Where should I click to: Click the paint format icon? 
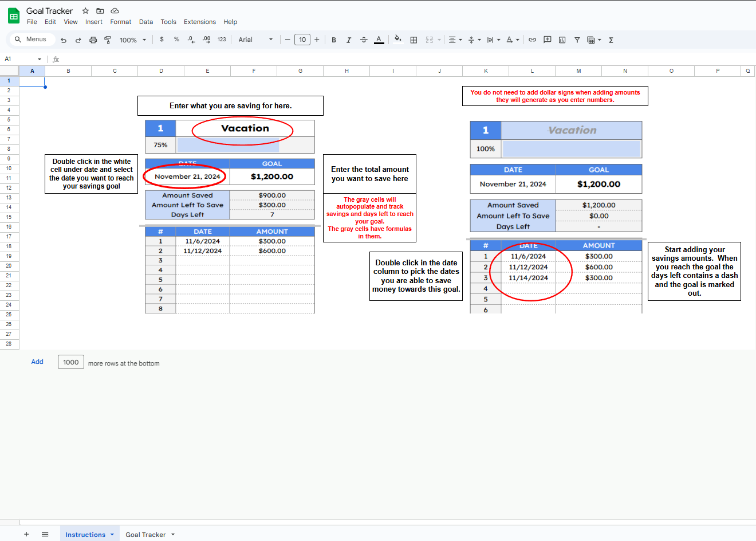click(107, 40)
